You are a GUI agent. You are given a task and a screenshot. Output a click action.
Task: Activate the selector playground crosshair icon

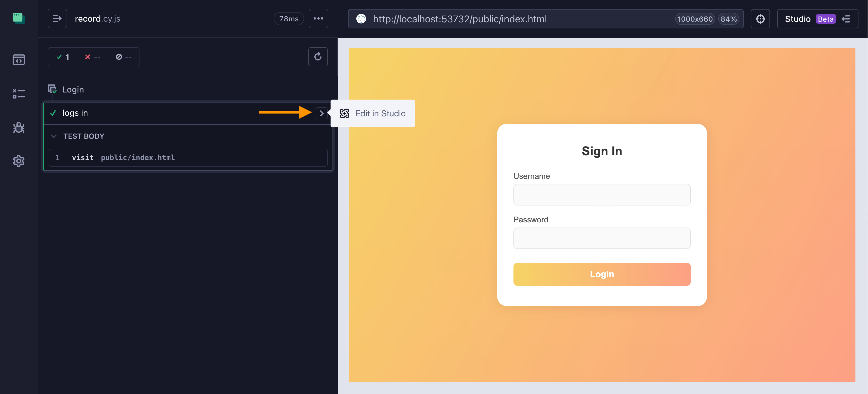click(x=760, y=19)
